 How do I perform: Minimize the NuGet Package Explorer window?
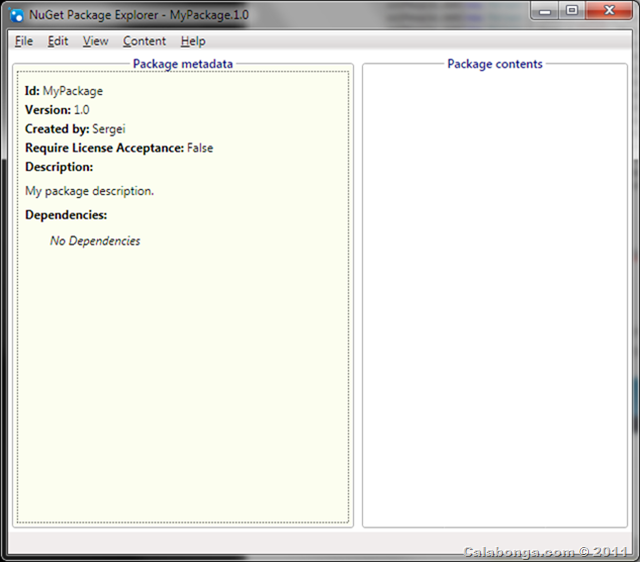point(545,11)
